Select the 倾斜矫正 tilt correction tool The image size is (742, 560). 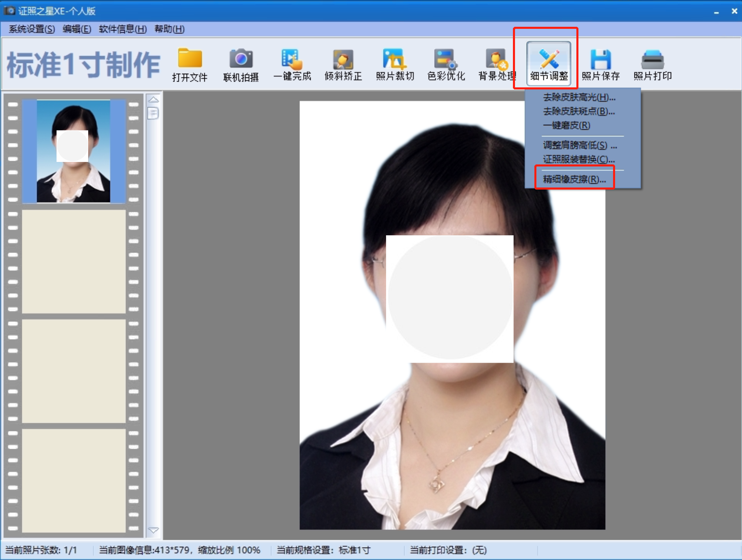(x=343, y=64)
